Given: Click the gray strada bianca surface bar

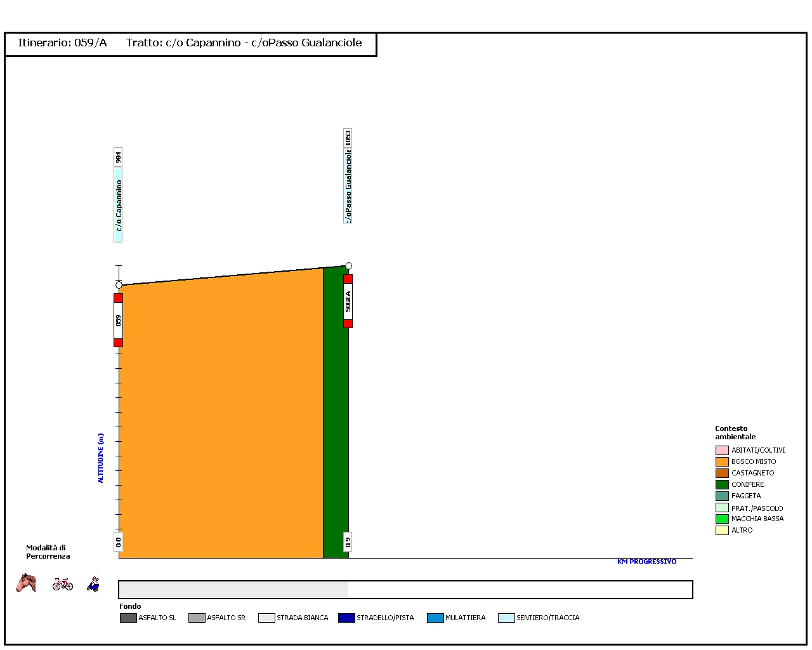Looking at the screenshot, I should click(x=233, y=590).
